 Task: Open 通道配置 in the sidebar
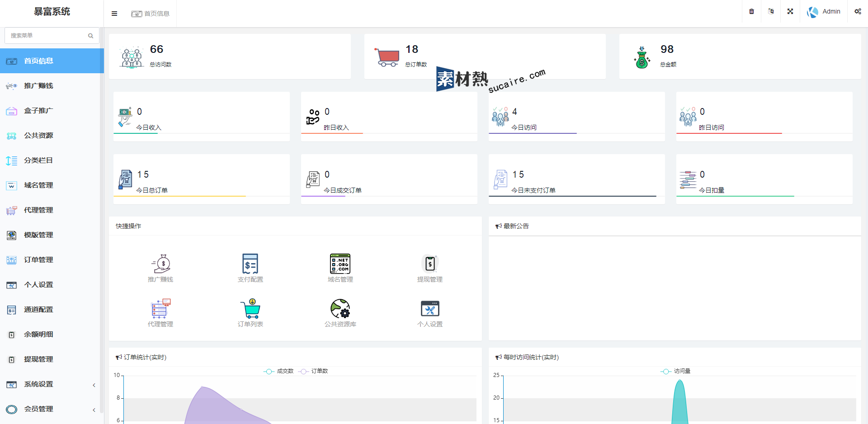52,309
